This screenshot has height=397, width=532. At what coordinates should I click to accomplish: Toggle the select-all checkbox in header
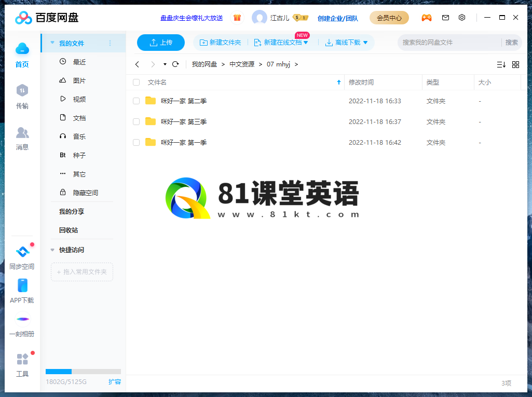pyautogui.click(x=137, y=82)
